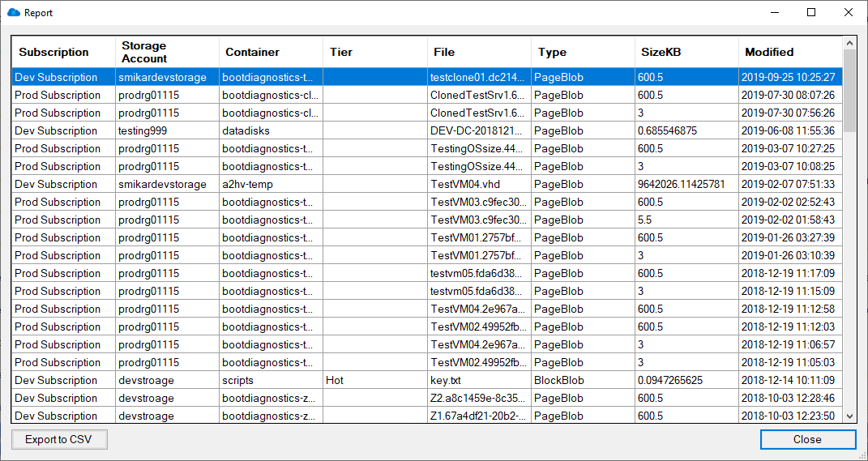Select the TestVM04.vhd file row
Image resolution: width=868 pixels, height=461 pixels.
[x=427, y=184]
